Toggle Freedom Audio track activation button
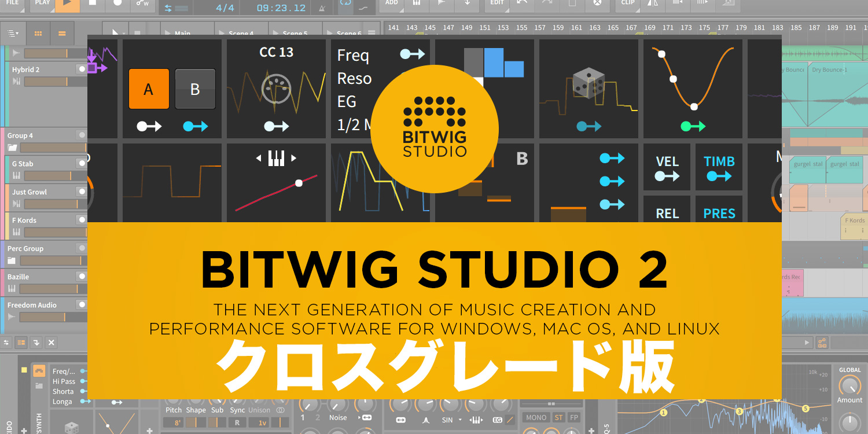The height and width of the screenshot is (434, 868). [82, 305]
